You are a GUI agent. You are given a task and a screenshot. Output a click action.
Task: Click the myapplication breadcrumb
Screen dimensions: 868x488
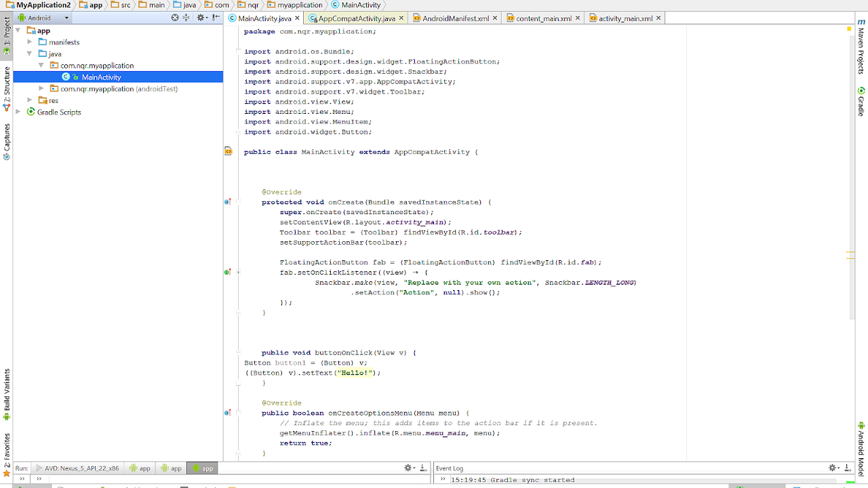click(x=295, y=5)
